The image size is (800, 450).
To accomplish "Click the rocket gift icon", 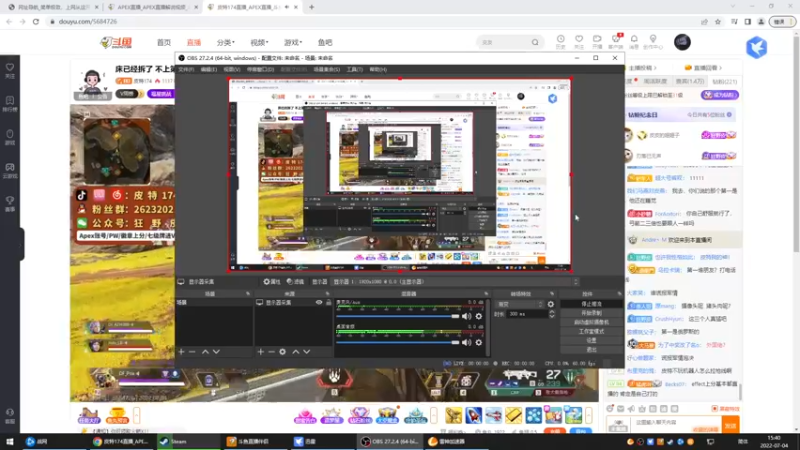I will pos(473,415).
